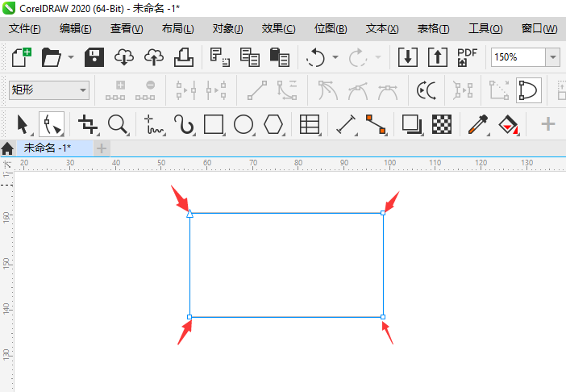Screen dimensions: 566x392
Task: Open the undo history dropdown arrow
Action: (x=335, y=57)
